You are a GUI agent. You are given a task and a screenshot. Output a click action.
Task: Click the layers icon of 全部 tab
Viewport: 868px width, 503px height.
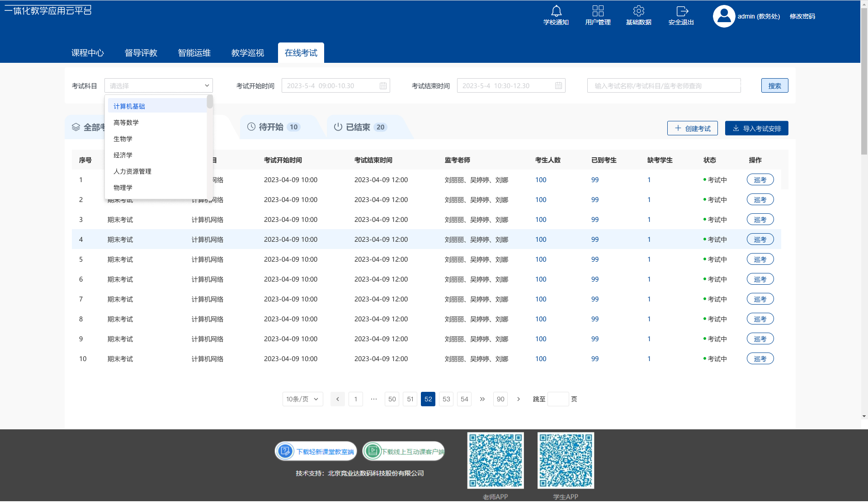click(76, 127)
